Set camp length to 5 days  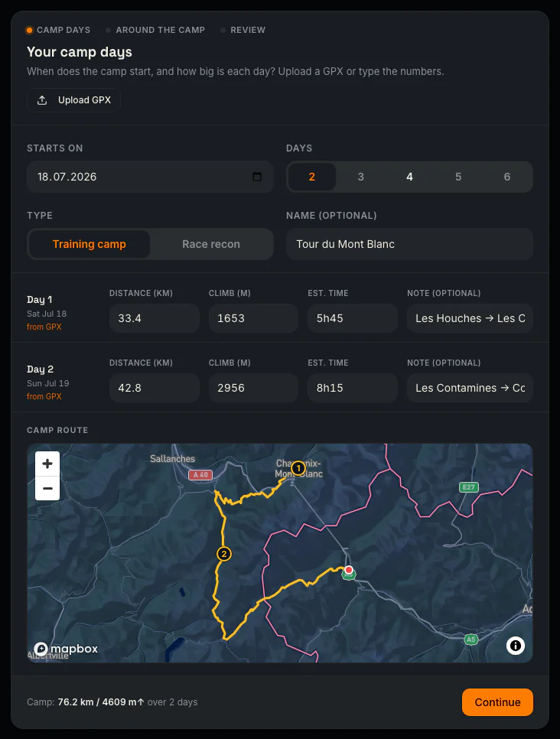[x=458, y=177]
